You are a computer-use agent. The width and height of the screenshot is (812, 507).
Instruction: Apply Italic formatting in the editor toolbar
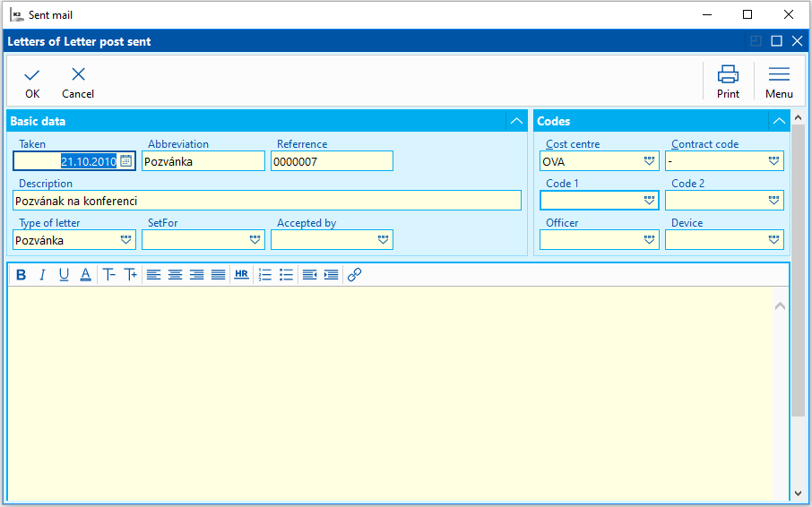point(42,275)
